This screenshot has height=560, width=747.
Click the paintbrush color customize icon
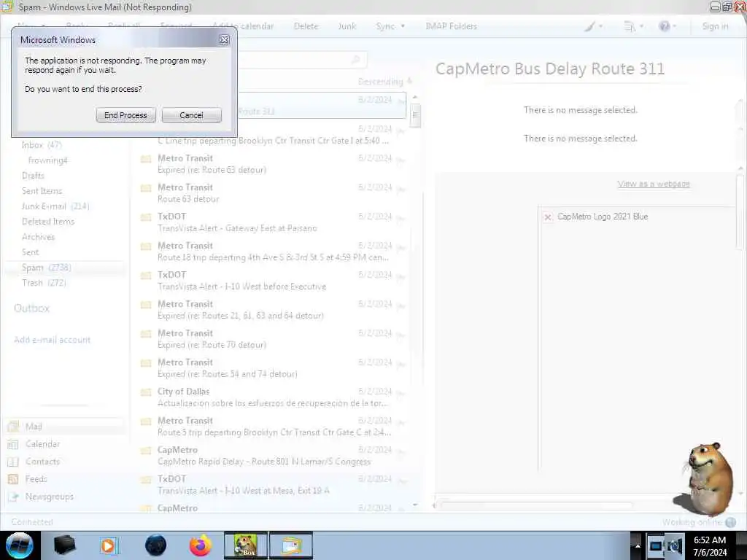coord(590,26)
